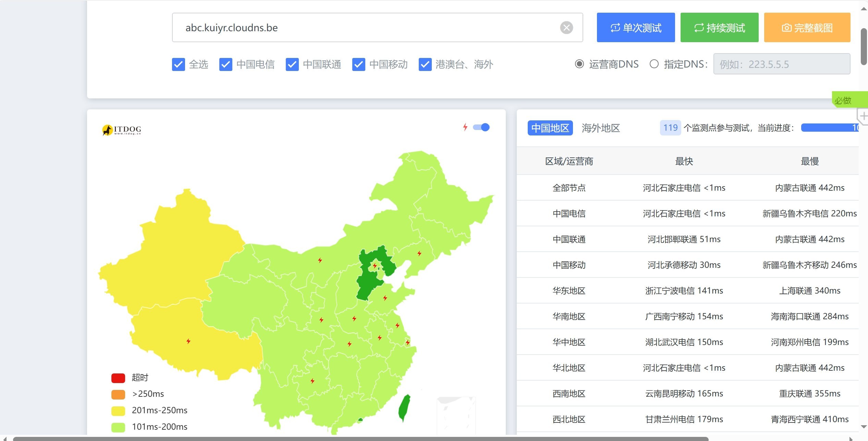868x441 pixels.
Task: Click the Taiwan island on the map
Action: 404,407
